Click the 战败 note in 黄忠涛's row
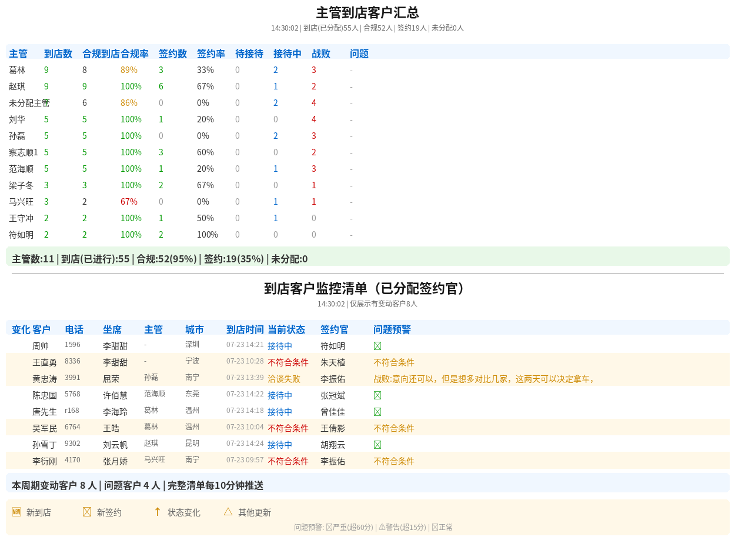 485,379
